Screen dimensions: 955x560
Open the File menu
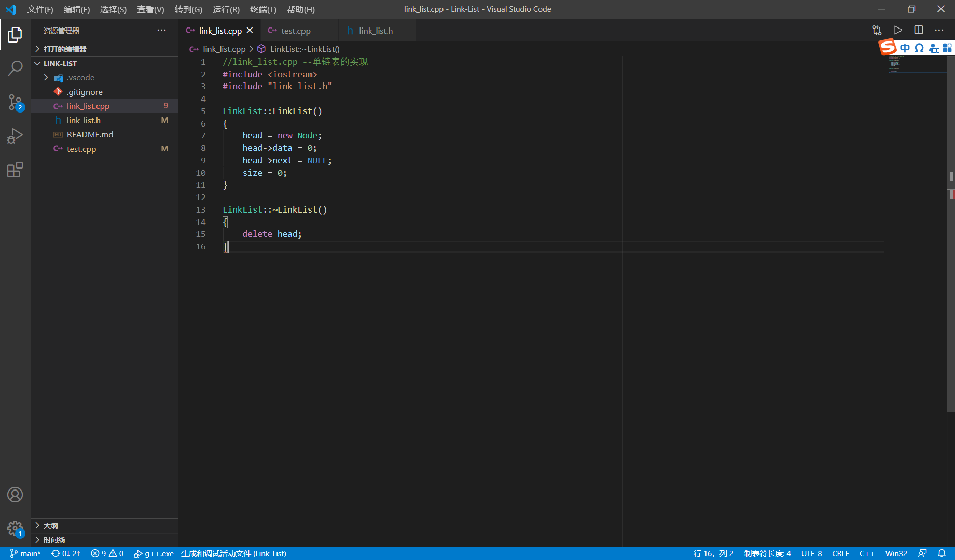pyautogui.click(x=40, y=9)
